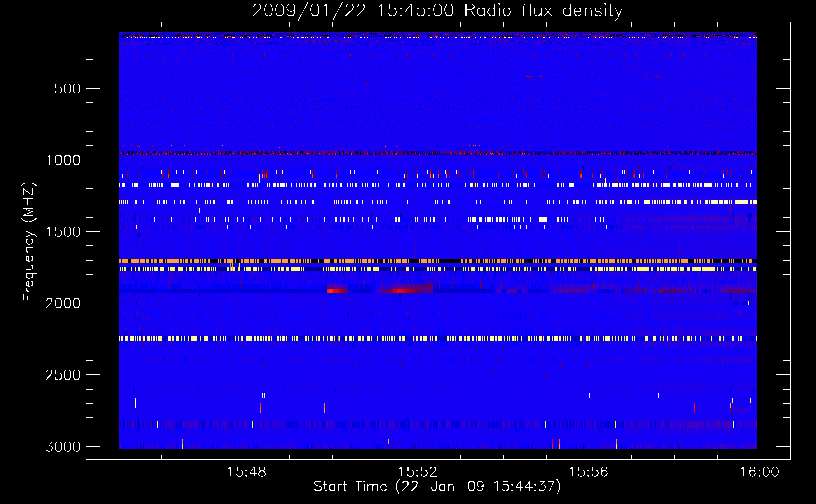Click the "Frequency (MHZ)" axis label

(29, 242)
